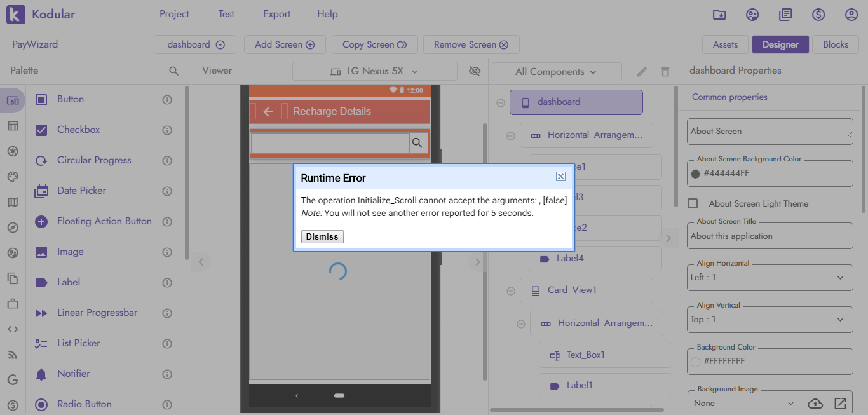The height and width of the screenshot is (415, 868).
Task: Select the Google palette category icon
Action: click(13, 380)
